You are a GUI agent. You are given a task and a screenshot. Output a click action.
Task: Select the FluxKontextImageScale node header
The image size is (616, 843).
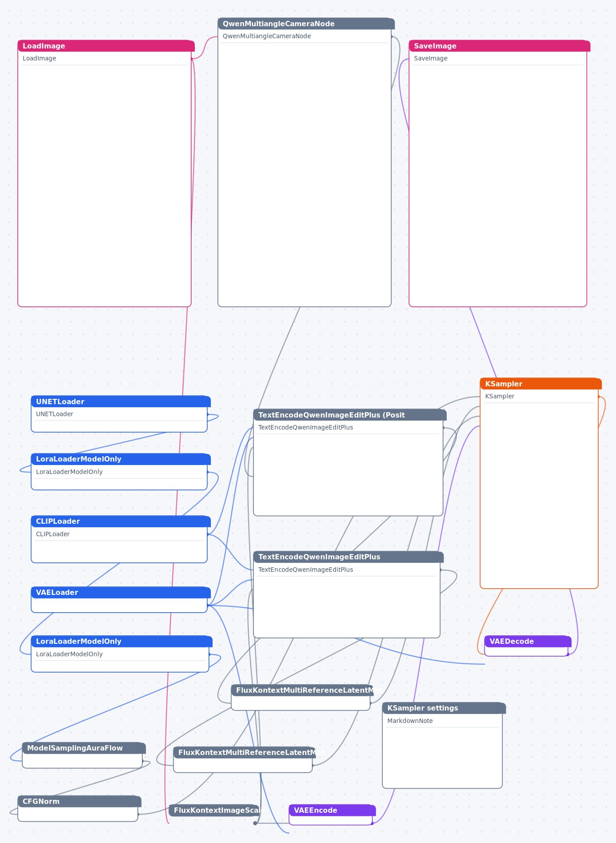[214, 811]
